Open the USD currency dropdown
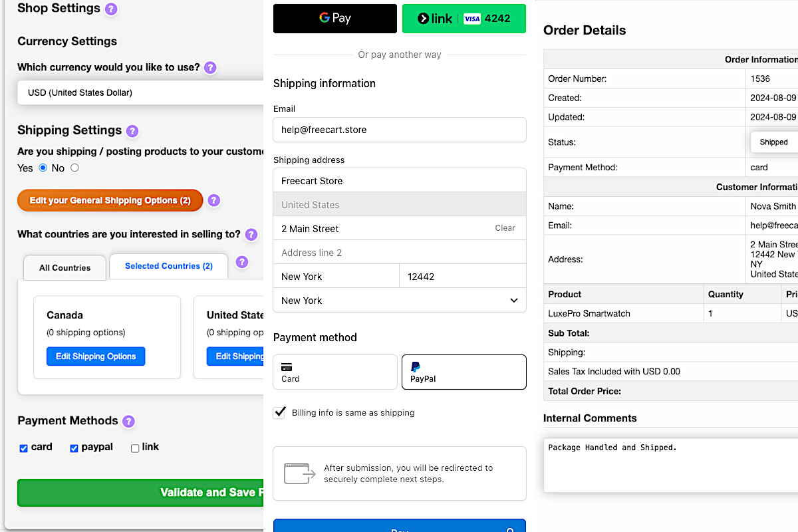The height and width of the screenshot is (532, 798). pos(141,92)
